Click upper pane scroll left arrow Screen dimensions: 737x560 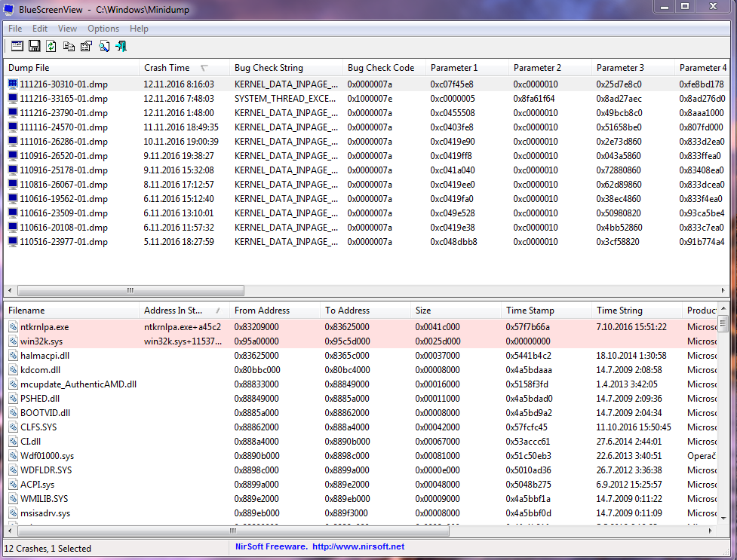[x=9, y=290]
